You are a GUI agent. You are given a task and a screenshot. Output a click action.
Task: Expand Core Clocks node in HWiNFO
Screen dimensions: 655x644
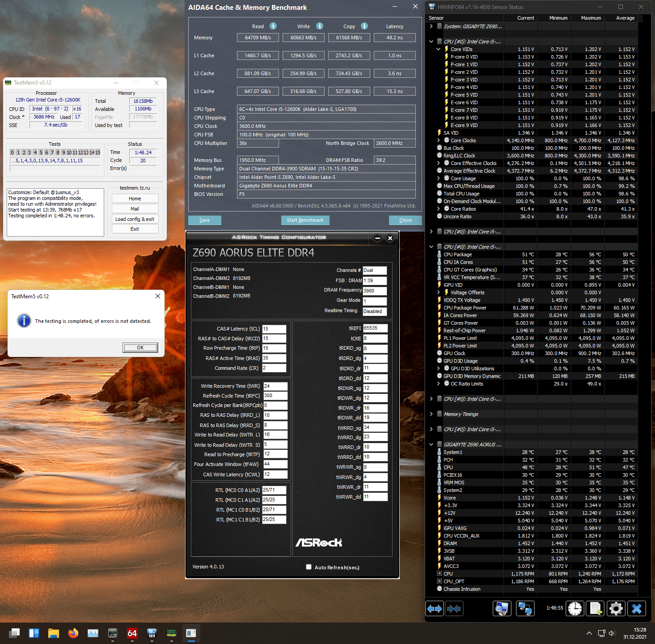tap(439, 140)
